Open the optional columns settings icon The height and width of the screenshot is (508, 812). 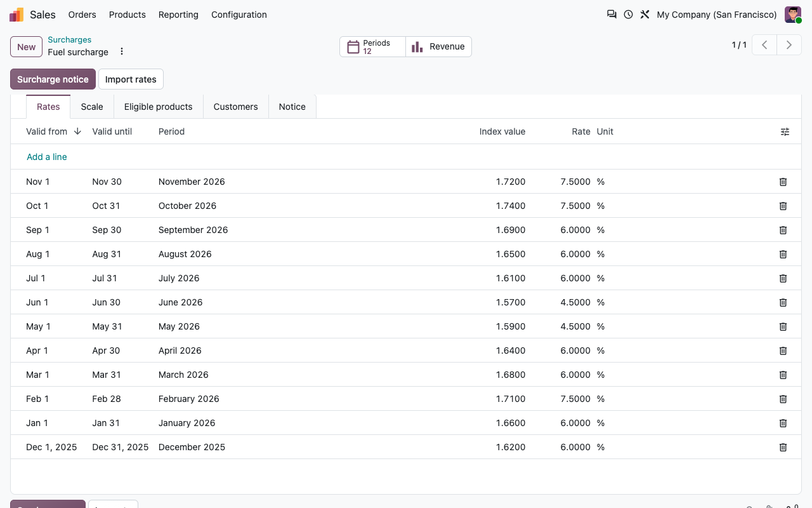785,131
